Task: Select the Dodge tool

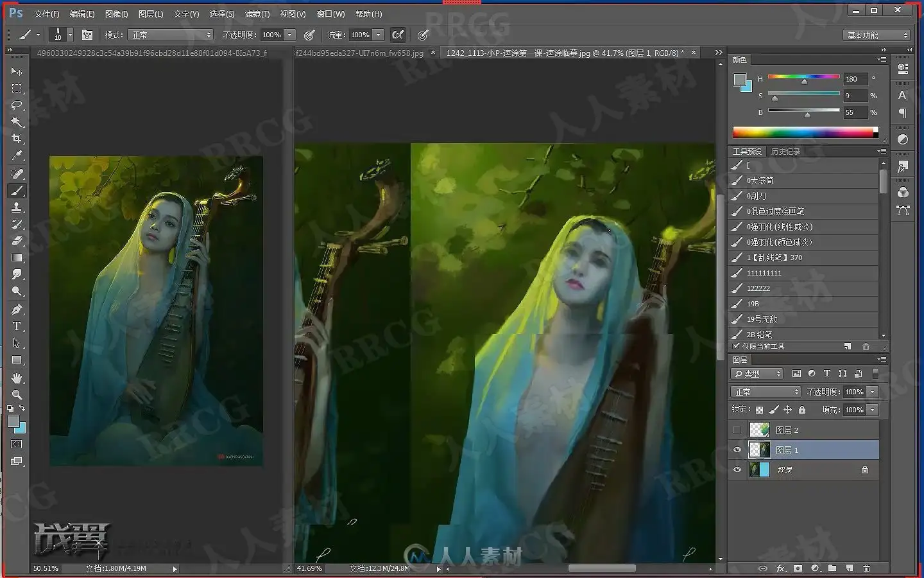Action: (17, 291)
